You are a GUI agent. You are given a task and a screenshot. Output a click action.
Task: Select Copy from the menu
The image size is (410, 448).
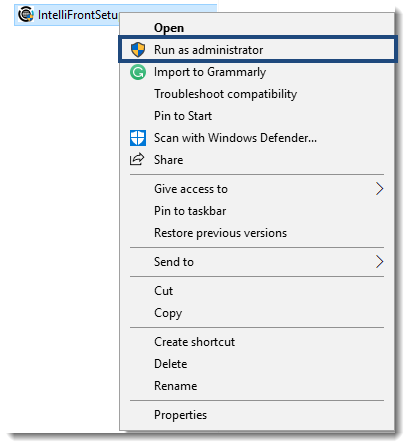coord(257,313)
